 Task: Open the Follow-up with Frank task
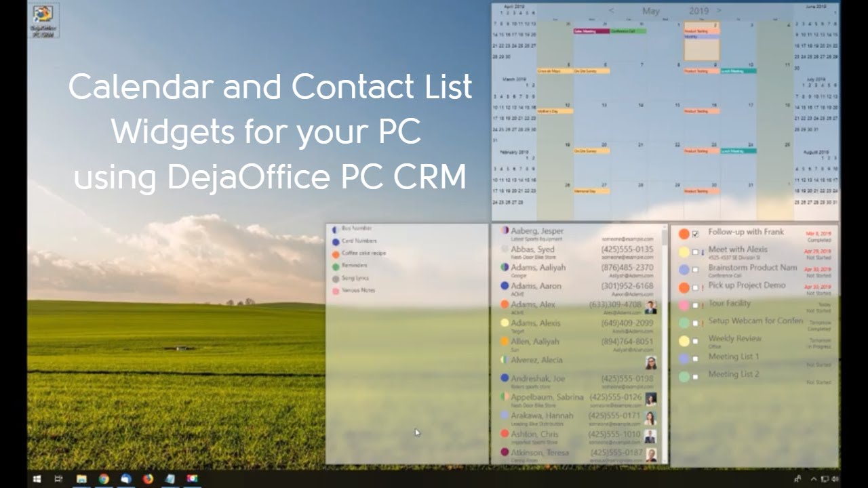tap(746, 232)
